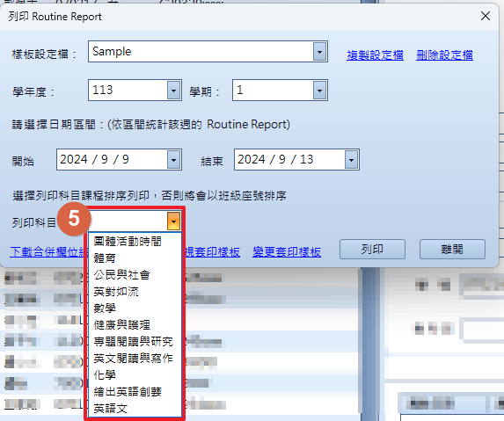This screenshot has height=421, width=504.
Task: Choose 體育 in the subject list
Action: pos(105,258)
